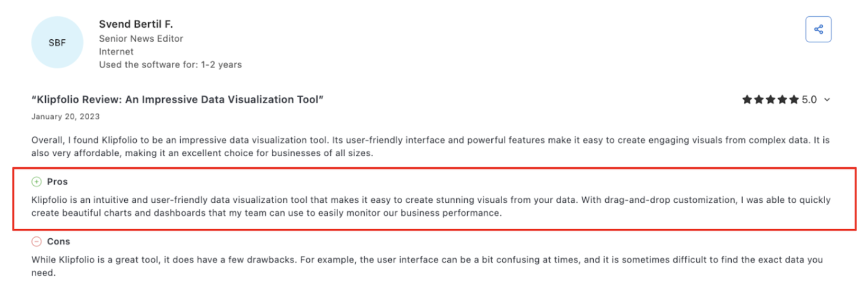The width and height of the screenshot is (868, 298).
Task: Click the Cons paragraph about confusing interface
Action: tap(427, 266)
